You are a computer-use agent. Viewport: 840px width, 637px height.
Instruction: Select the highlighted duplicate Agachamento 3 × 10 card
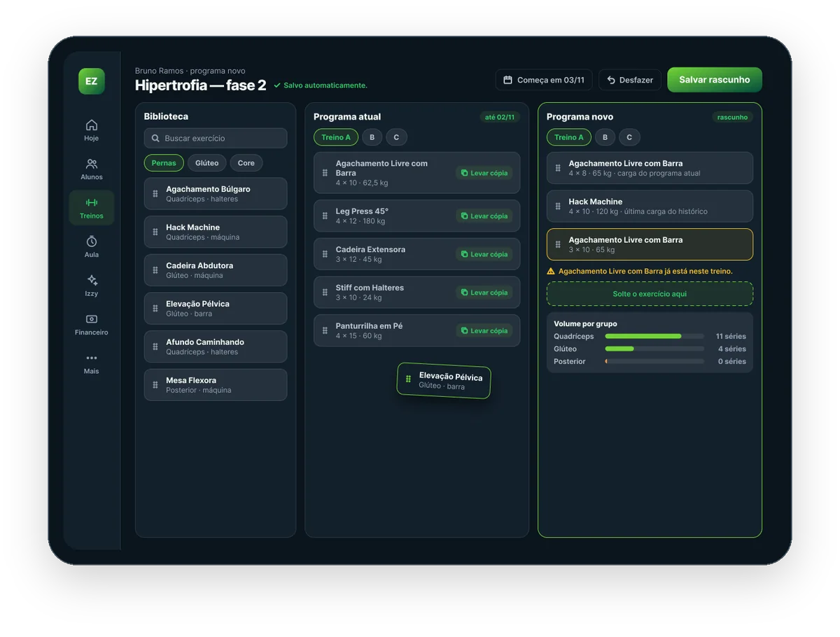[x=650, y=244]
